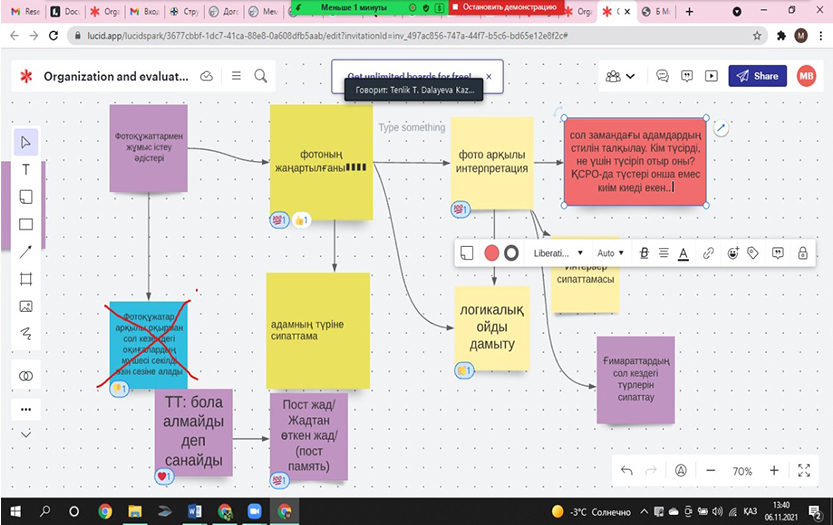The height and width of the screenshot is (525, 833).
Task: Select the Line connector tool
Action: click(26, 251)
